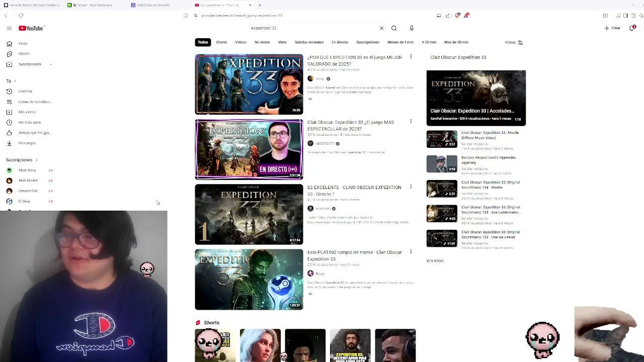Open ¿POR QUÉ EXPEDITION 33 video title
Viewport: 644px width, 362px height.
click(355, 60)
